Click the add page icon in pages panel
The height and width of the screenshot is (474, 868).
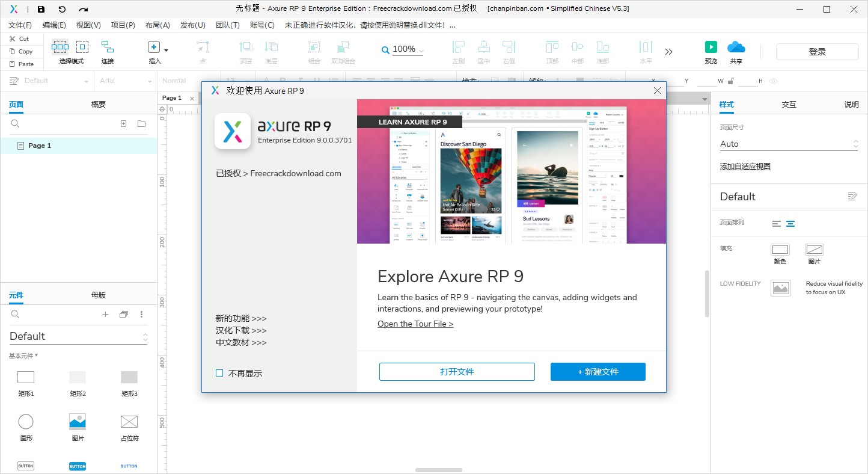123,124
